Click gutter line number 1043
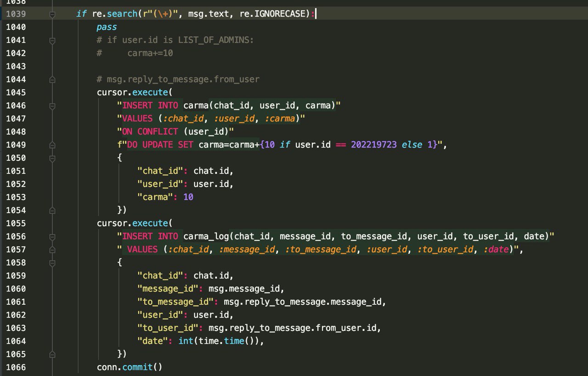 coord(16,66)
